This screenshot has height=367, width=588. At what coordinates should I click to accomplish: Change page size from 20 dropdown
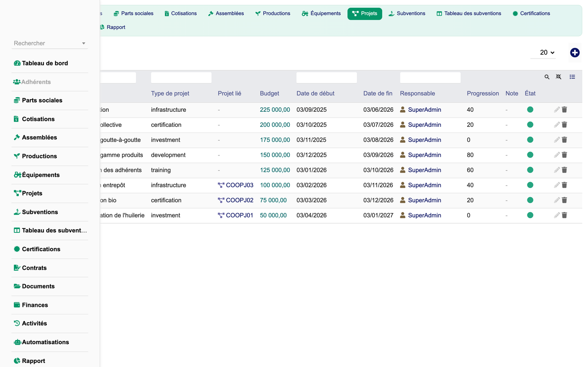click(x=543, y=52)
